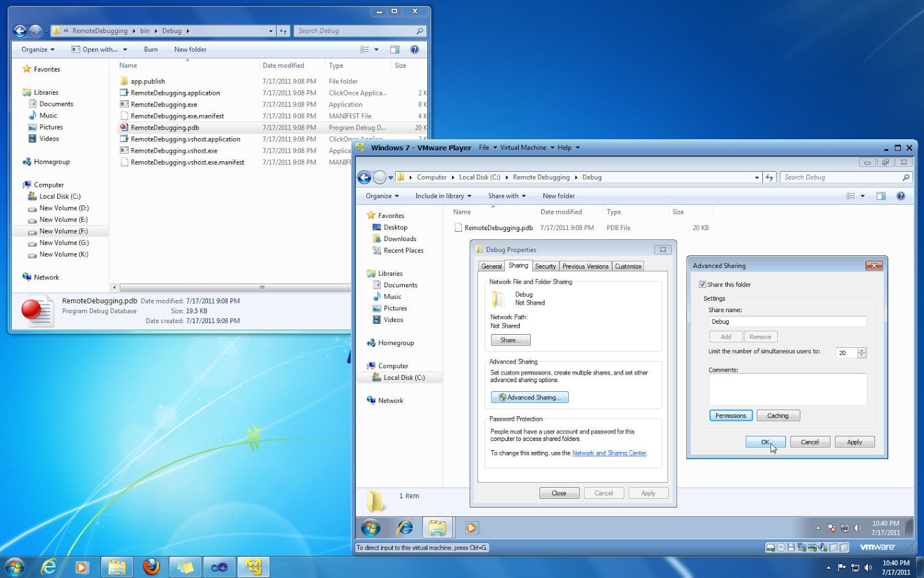Open Visual Studio from the taskbar
Image resolution: width=924 pixels, height=578 pixels.
220,566
